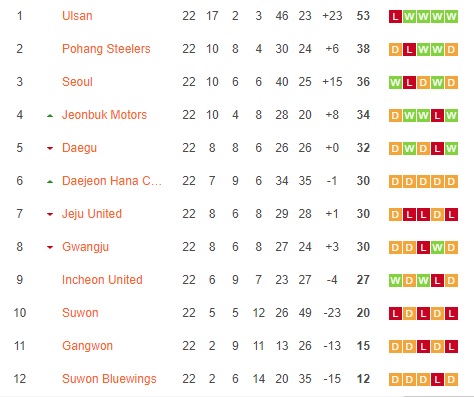Click Suwon's first red L form badge

click(x=395, y=313)
